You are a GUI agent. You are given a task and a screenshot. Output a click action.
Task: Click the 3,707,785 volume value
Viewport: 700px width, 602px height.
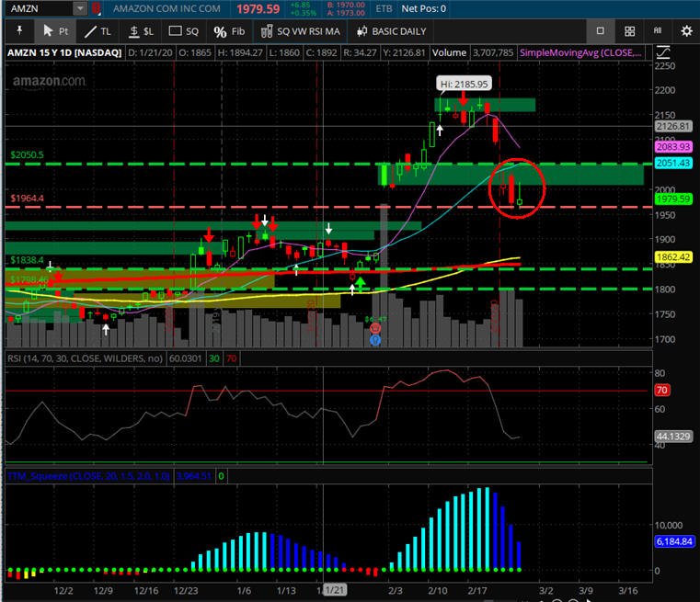pyautogui.click(x=493, y=52)
